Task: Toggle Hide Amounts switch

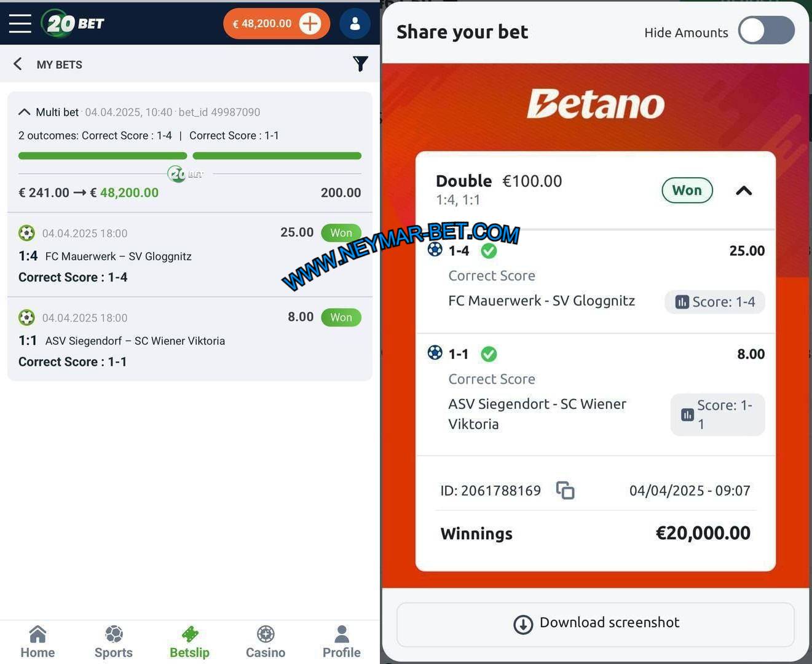Action: pyautogui.click(x=766, y=30)
